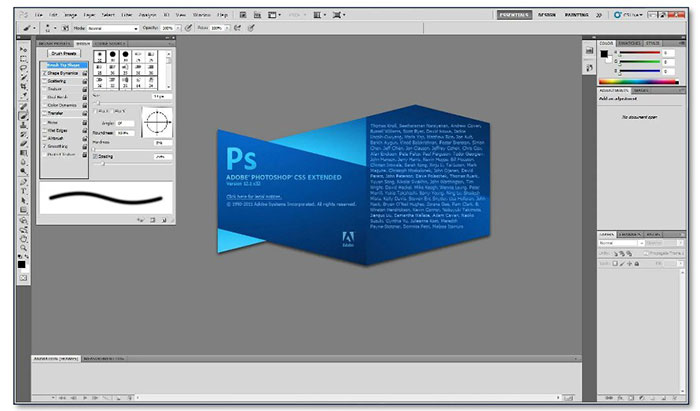Select the Move tool

click(x=23, y=50)
